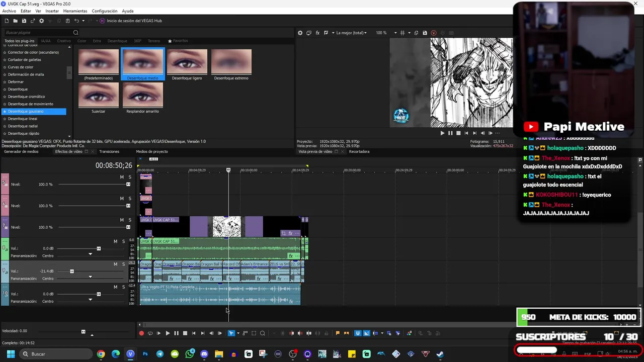Image resolution: width=644 pixels, height=362 pixels.
Task: Show Favoritos plugins filter
Action: tap(178, 41)
